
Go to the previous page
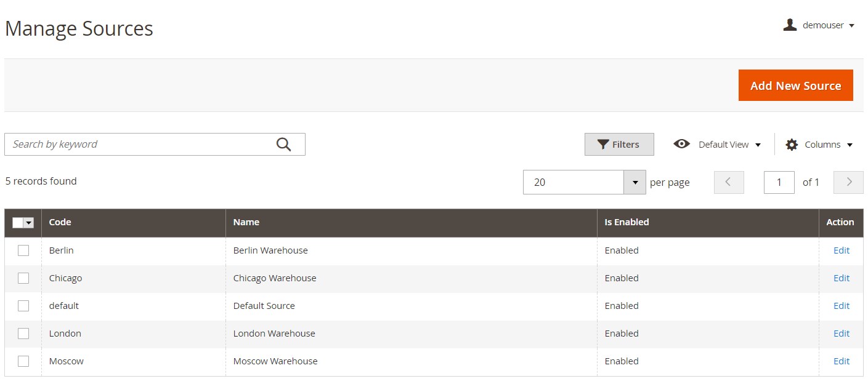(x=729, y=182)
